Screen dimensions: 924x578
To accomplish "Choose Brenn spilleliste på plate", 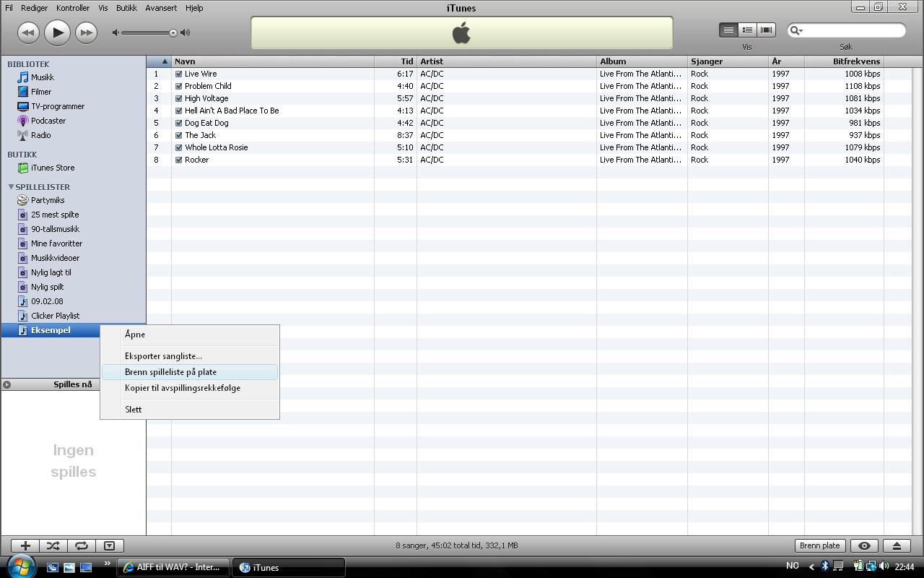I will click(190, 372).
